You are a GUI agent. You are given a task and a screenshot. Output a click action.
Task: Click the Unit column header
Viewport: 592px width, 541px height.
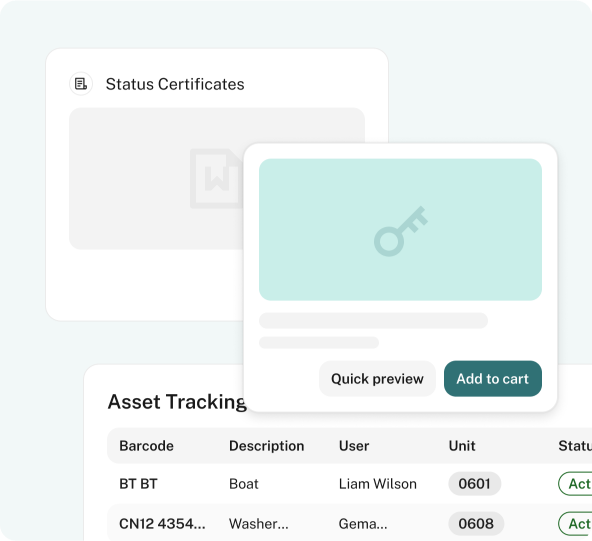click(x=462, y=446)
